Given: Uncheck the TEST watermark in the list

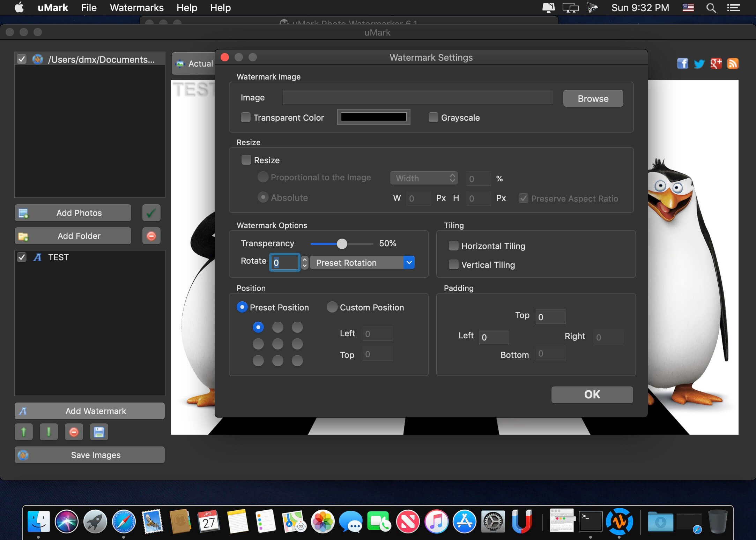Looking at the screenshot, I should coord(22,257).
